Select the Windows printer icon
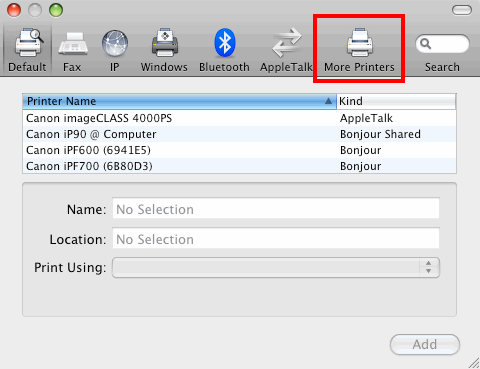The width and height of the screenshot is (480, 369). (x=165, y=43)
